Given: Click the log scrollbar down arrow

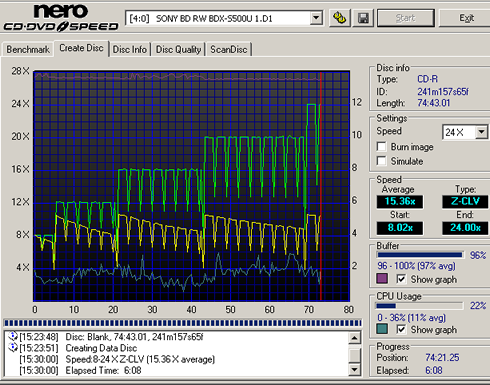Looking at the screenshot, I should point(354,369).
